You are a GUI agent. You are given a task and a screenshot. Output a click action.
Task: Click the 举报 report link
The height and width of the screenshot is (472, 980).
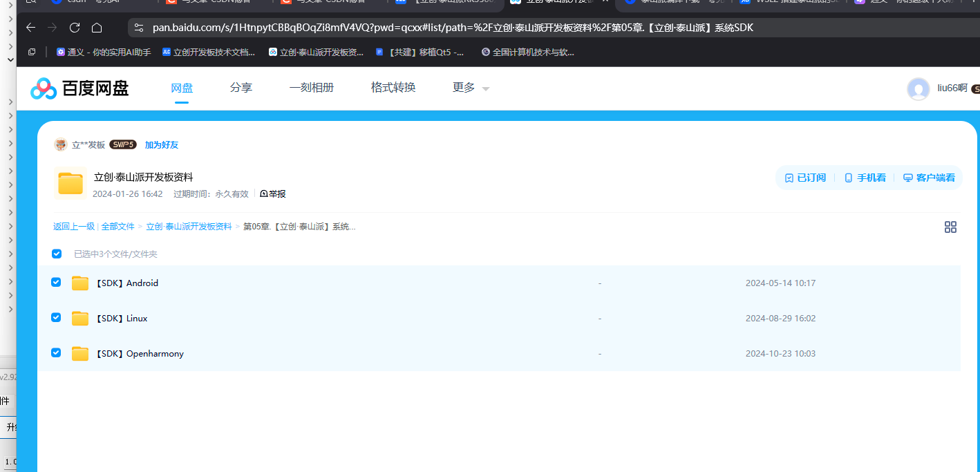coord(273,194)
